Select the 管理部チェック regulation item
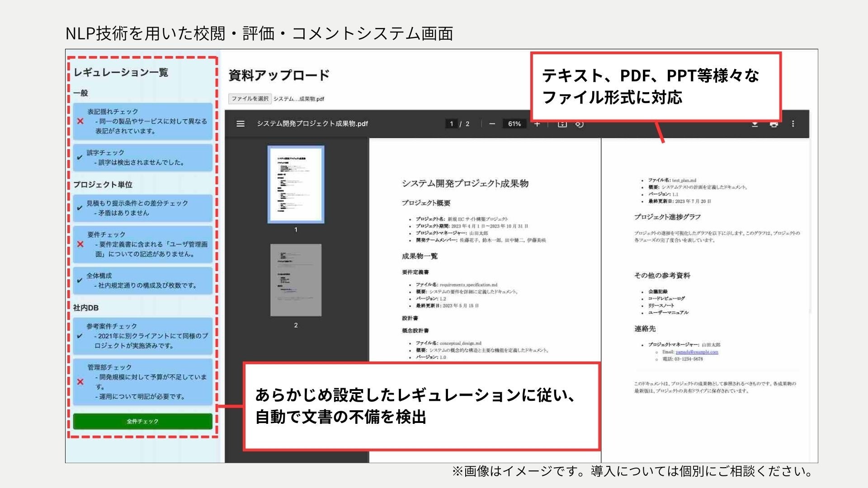This screenshot has height=488, width=868. coord(142,382)
